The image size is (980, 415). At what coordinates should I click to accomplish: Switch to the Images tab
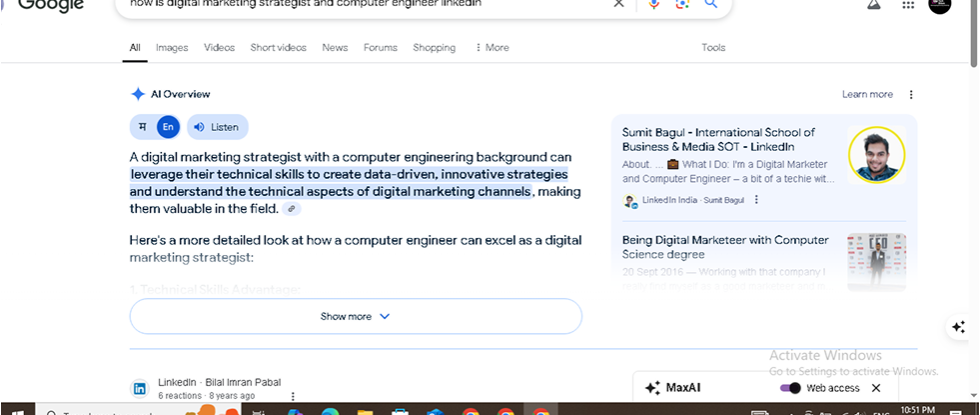tap(172, 48)
